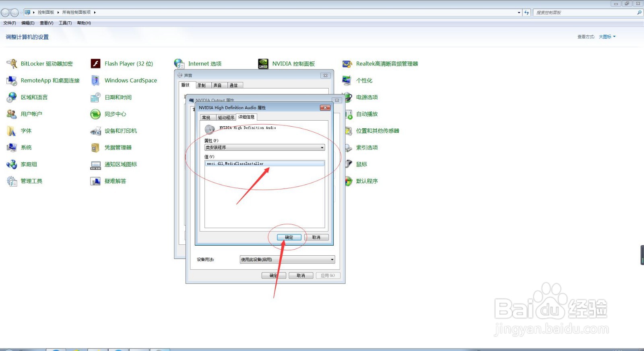Open 管理工具 icon
The width and height of the screenshot is (644, 351).
pyautogui.click(x=12, y=181)
